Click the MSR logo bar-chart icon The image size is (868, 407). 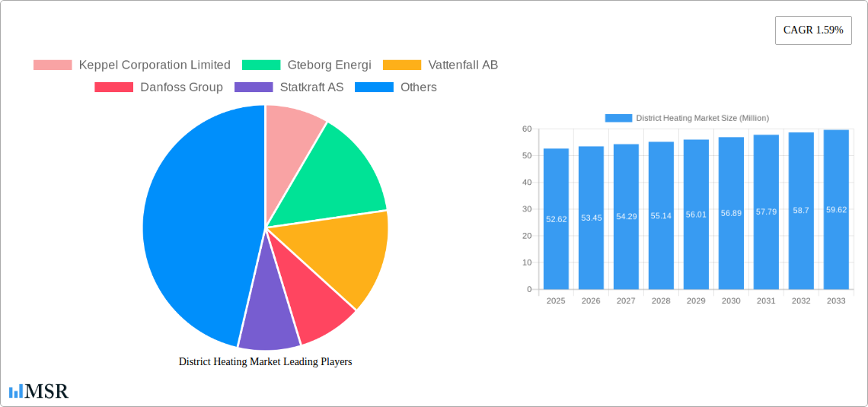(x=16, y=392)
